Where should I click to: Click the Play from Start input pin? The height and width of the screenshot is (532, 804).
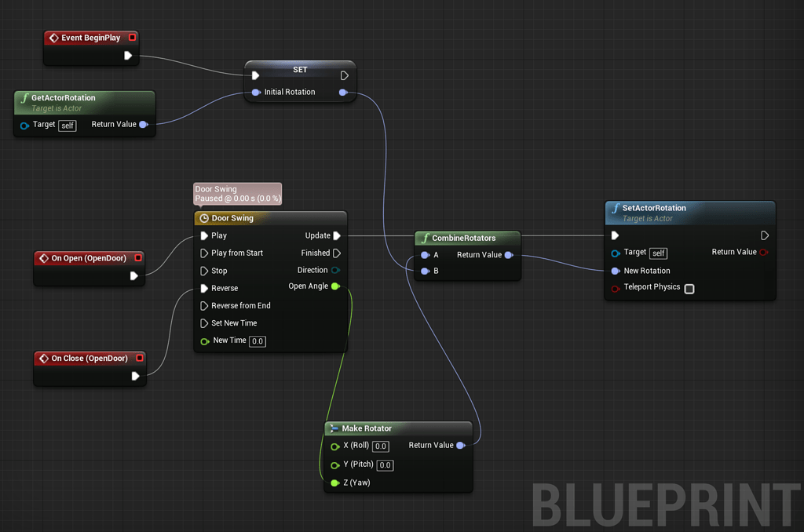tap(204, 253)
